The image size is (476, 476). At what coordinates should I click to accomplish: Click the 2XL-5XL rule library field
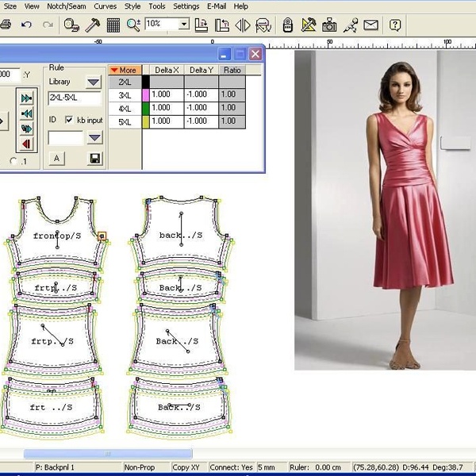(75, 98)
